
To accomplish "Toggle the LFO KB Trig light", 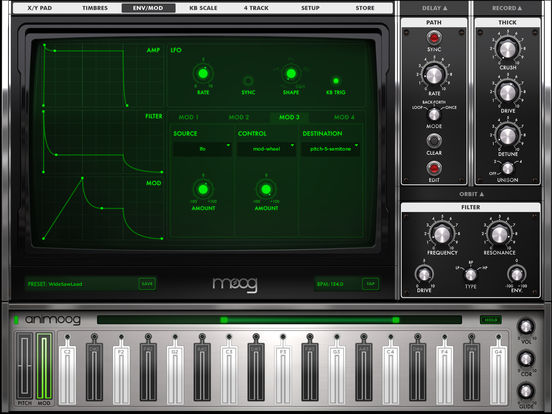I will pyautogui.click(x=336, y=81).
